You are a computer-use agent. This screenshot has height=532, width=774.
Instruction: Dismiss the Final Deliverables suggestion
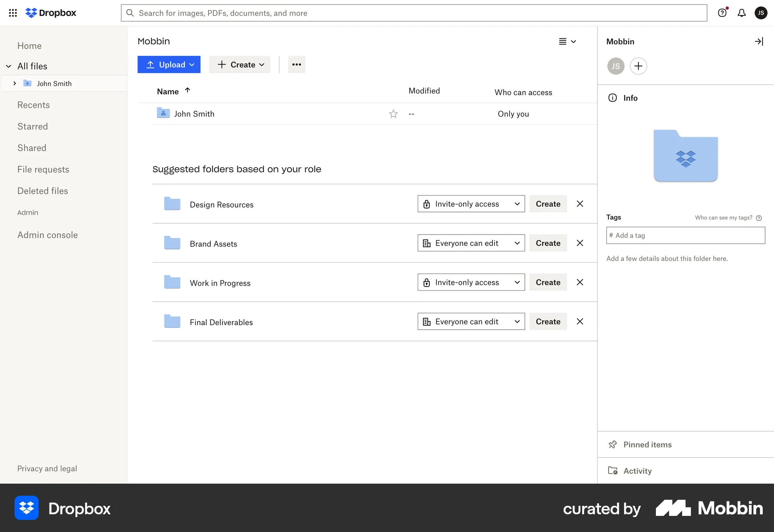click(x=580, y=321)
